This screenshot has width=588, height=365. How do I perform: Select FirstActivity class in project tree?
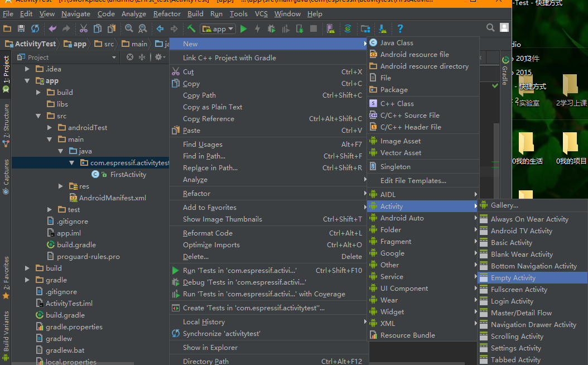point(128,175)
